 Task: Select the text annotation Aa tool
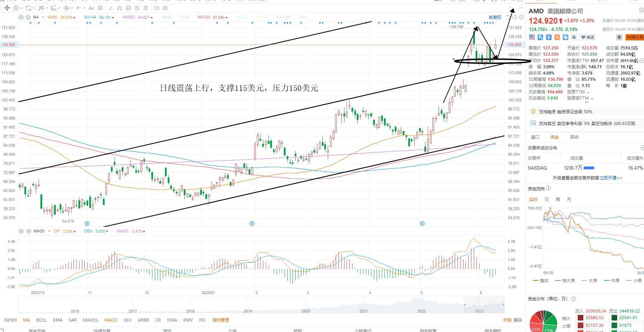tap(91, 8)
